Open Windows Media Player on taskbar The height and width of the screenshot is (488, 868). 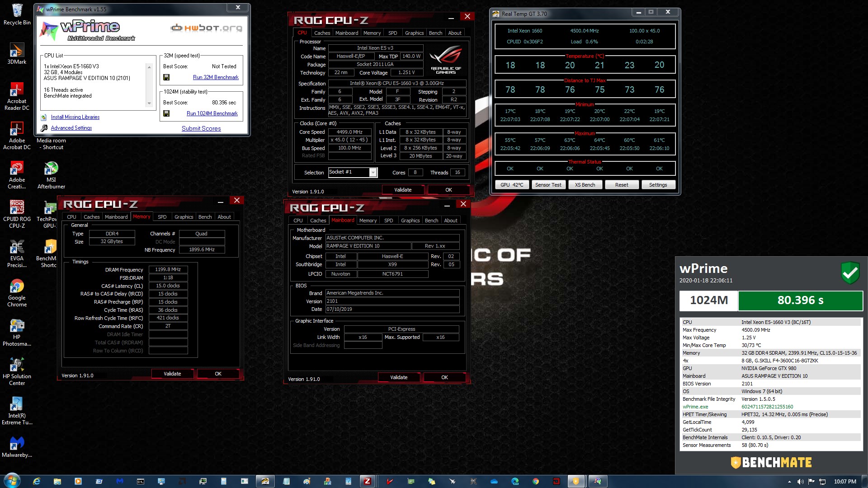click(x=78, y=481)
